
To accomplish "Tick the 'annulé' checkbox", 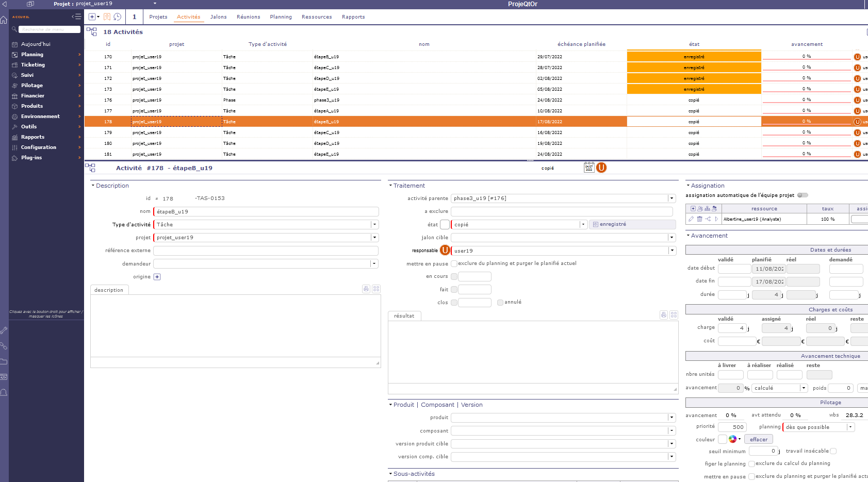I will (x=500, y=303).
